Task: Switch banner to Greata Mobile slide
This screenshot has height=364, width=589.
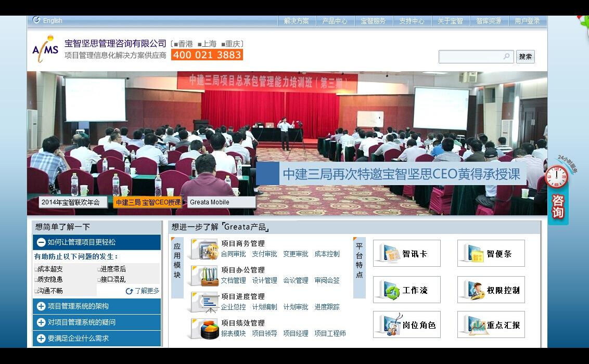Action: [221, 202]
